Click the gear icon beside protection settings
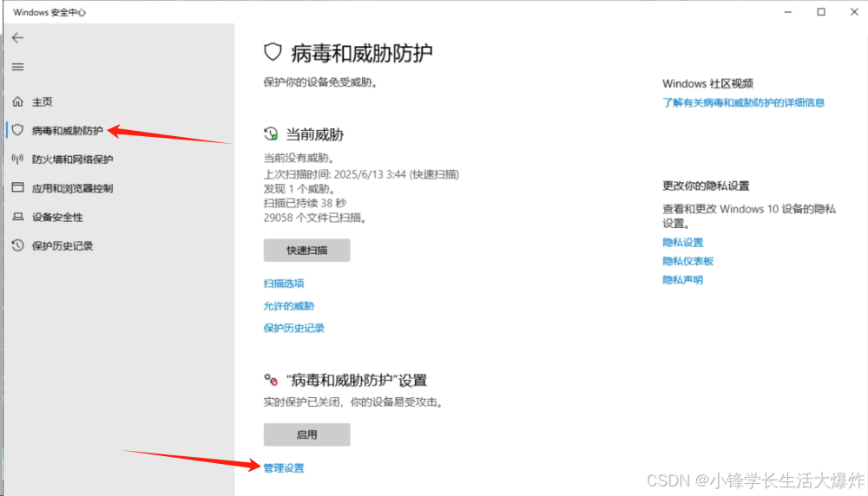The image size is (868, 496). [x=271, y=380]
